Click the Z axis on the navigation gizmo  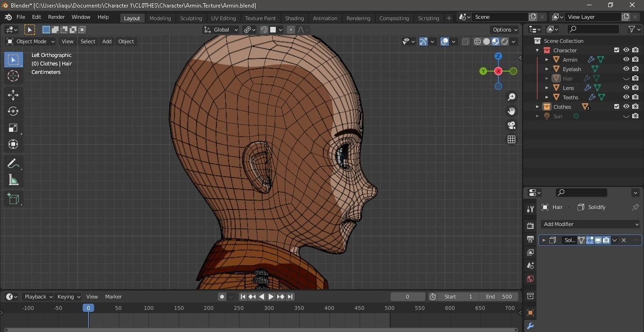[498, 56]
